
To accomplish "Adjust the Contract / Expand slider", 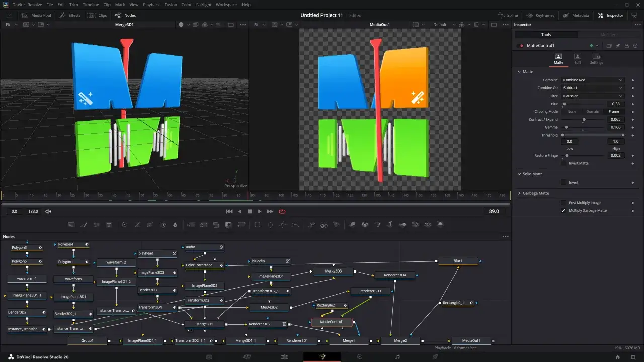I will coord(584,120).
